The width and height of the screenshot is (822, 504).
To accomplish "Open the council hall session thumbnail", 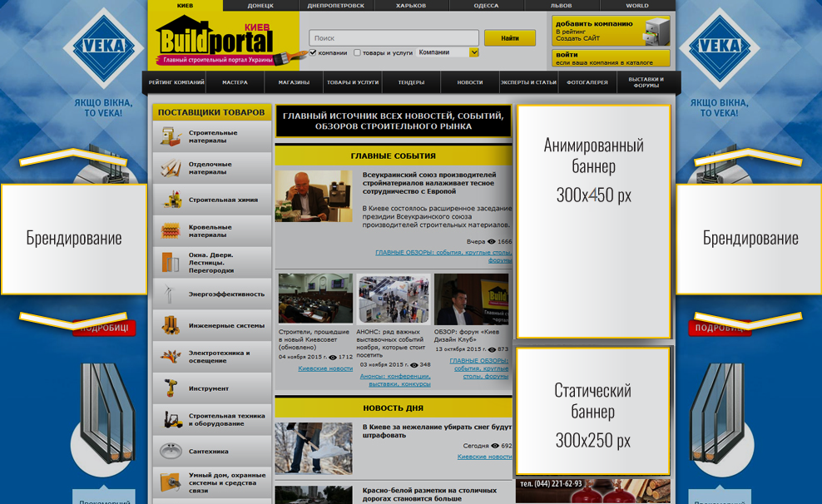I will coord(315,298).
